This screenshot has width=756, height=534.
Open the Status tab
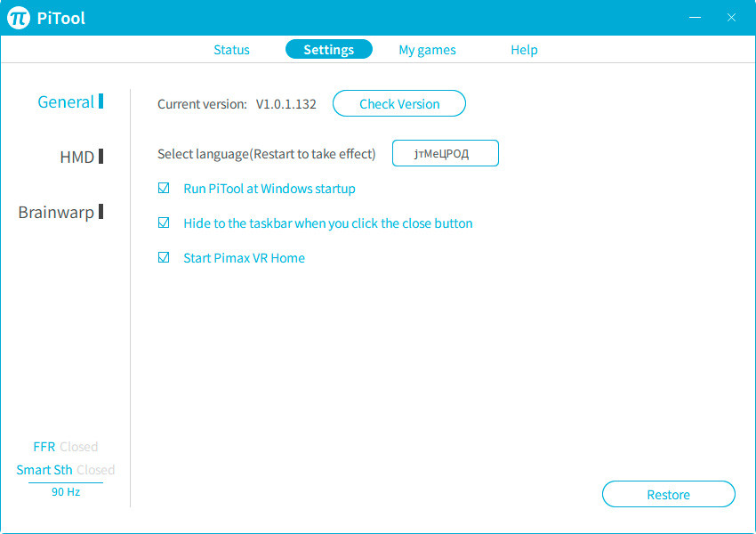pos(231,50)
